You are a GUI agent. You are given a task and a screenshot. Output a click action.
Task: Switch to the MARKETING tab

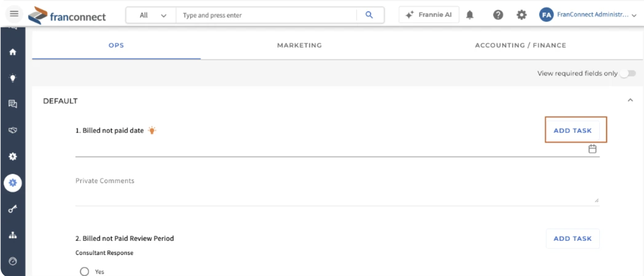tap(299, 45)
